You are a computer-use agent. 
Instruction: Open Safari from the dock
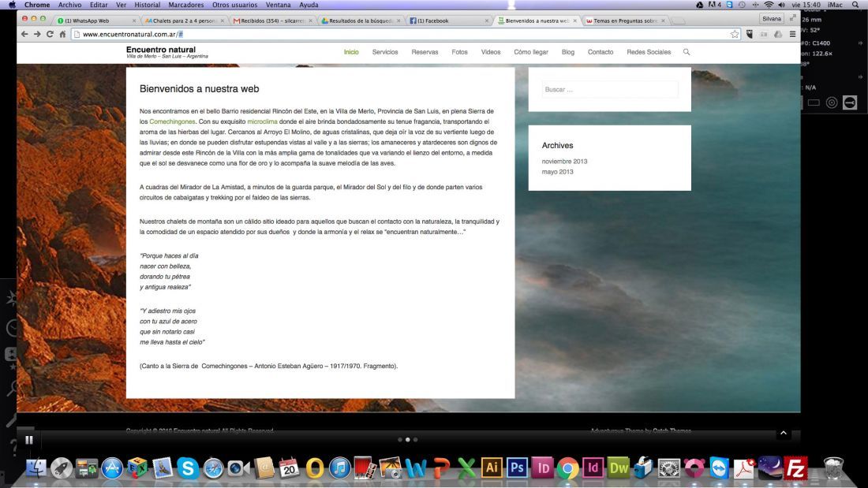(x=213, y=468)
